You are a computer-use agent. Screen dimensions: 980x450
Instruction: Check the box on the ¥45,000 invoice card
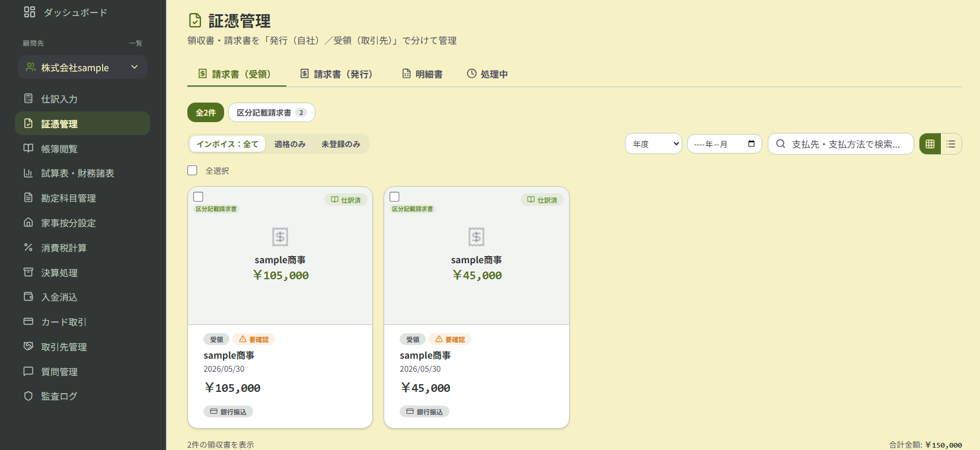pos(395,197)
